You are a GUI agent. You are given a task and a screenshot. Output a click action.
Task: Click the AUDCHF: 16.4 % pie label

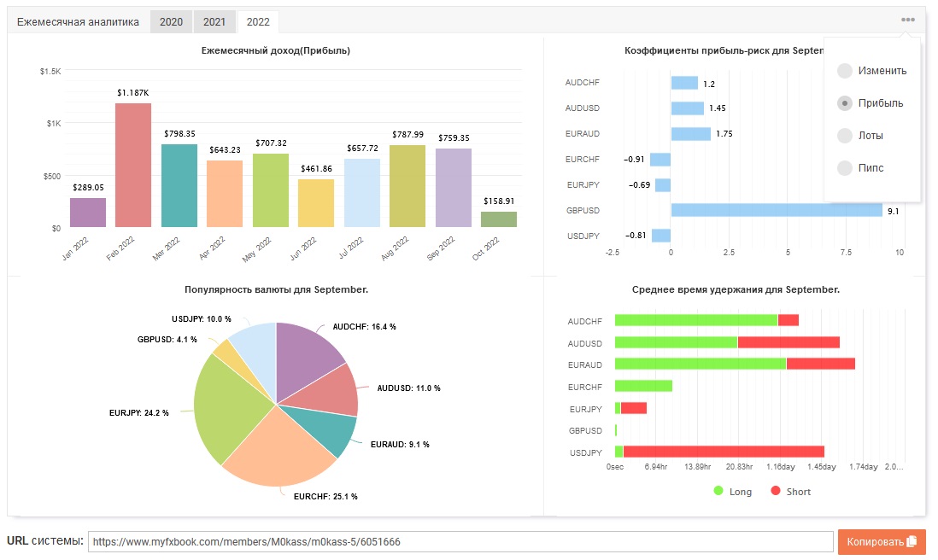coord(364,327)
